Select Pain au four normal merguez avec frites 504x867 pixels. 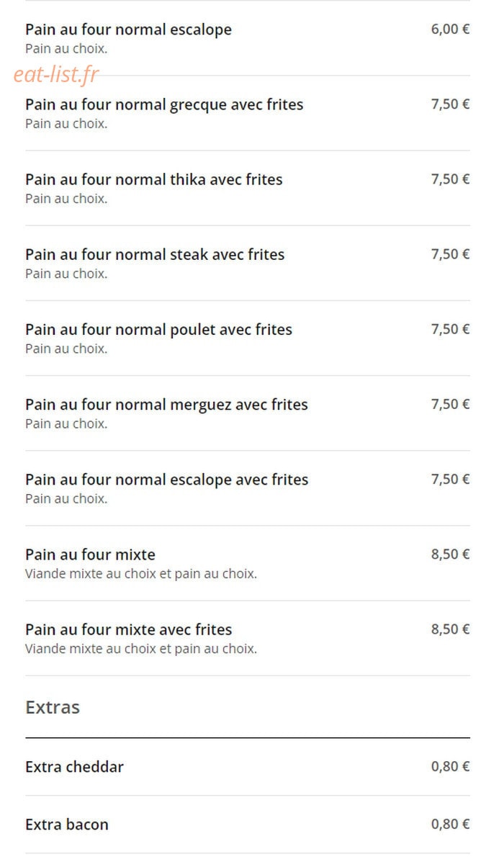[248, 413]
